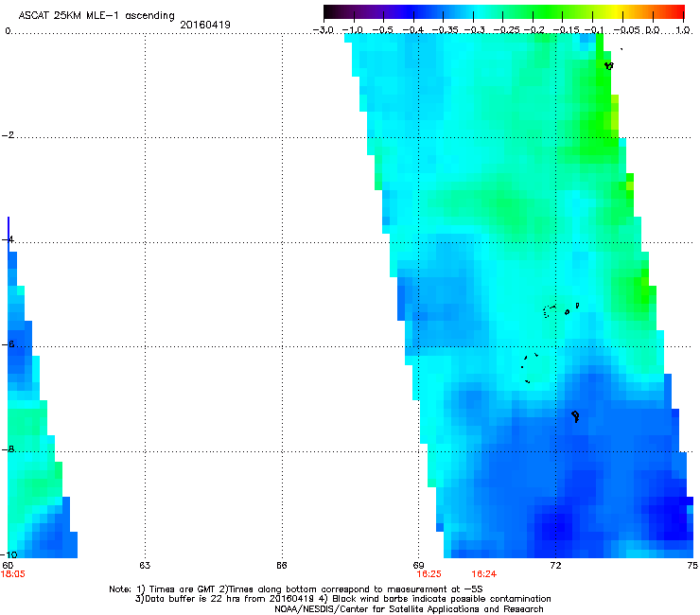Click the '-1.0' color scale label
This screenshot has height=615, width=700.
click(x=353, y=30)
